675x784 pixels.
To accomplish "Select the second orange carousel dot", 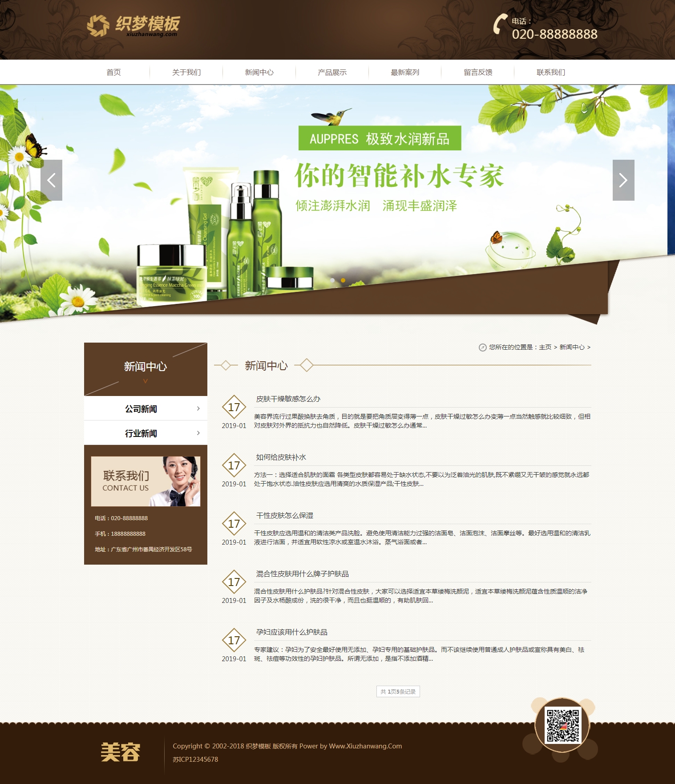I will [343, 280].
